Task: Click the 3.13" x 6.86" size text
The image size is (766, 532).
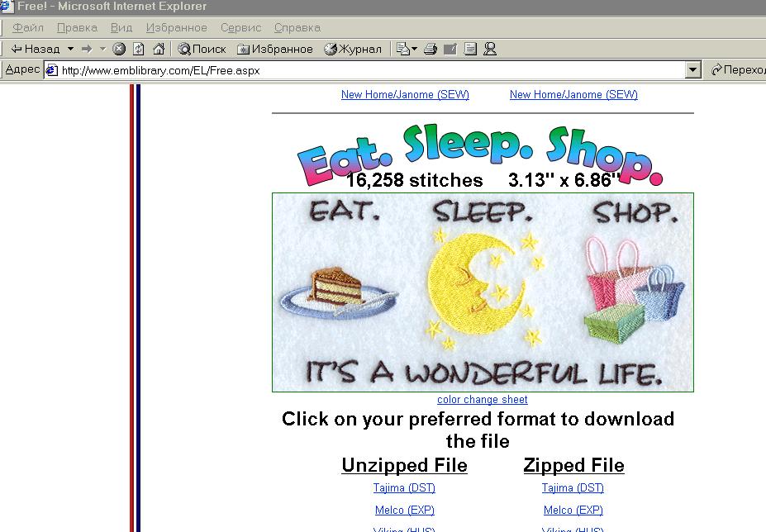Action: (564, 180)
